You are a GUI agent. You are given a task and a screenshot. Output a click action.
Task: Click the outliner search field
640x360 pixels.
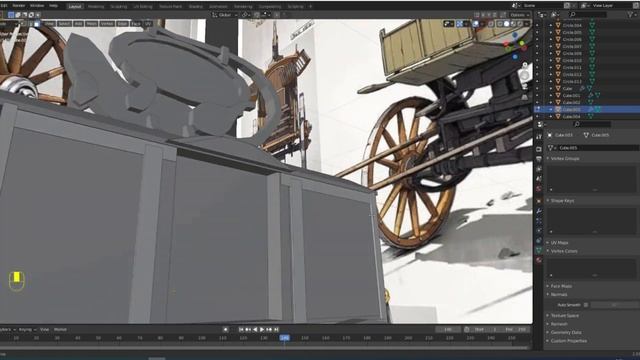(x=588, y=14)
